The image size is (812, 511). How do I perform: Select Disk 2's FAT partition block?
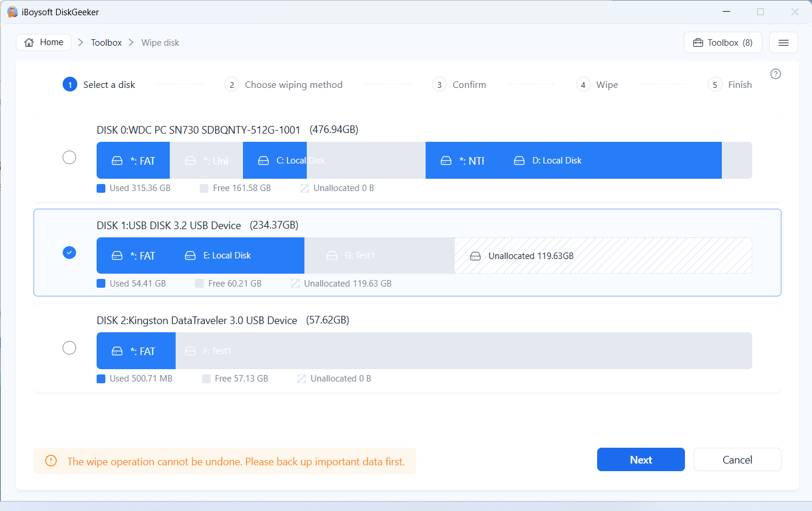pyautogui.click(x=136, y=351)
